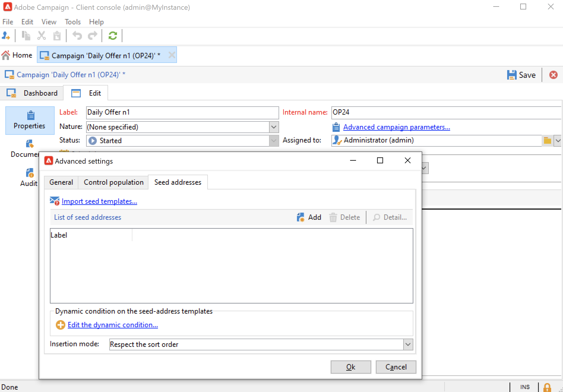
Task: Save the campaign
Action: point(521,75)
